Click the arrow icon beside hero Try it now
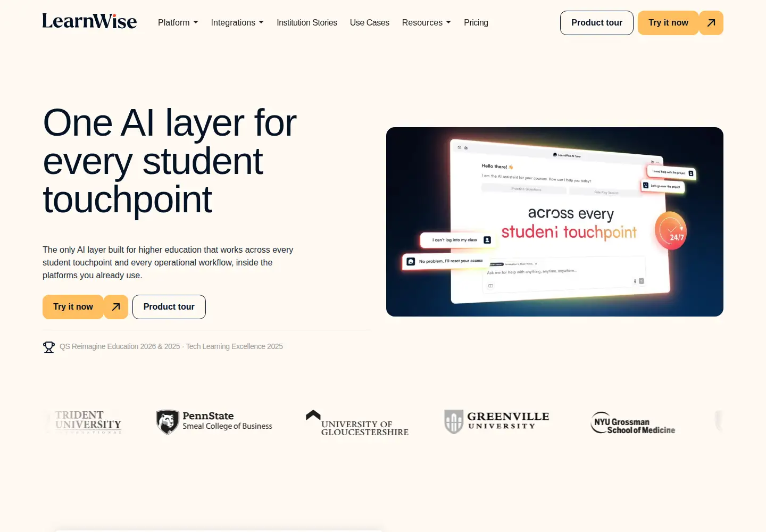This screenshot has width=766, height=532. tap(116, 307)
